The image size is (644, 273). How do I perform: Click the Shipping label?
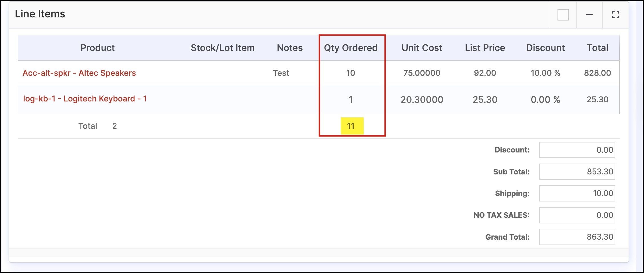[x=512, y=193]
